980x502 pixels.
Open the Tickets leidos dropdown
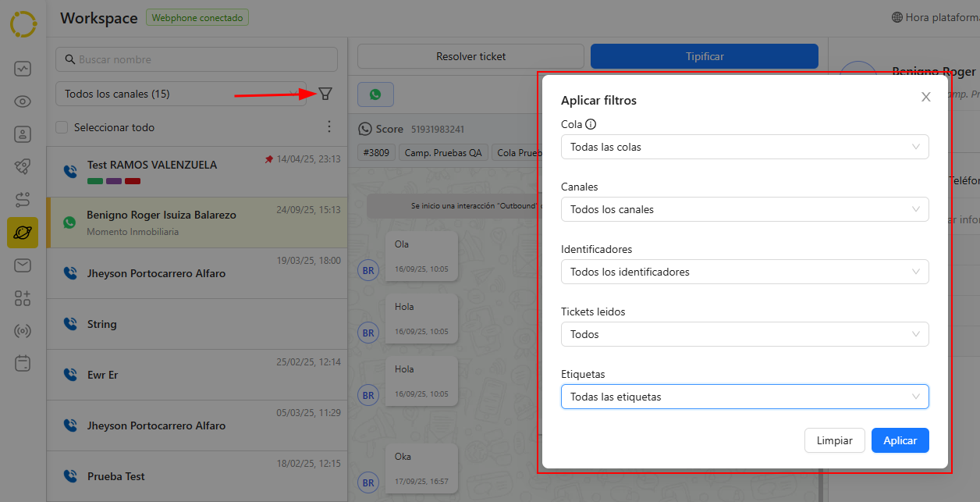click(744, 334)
